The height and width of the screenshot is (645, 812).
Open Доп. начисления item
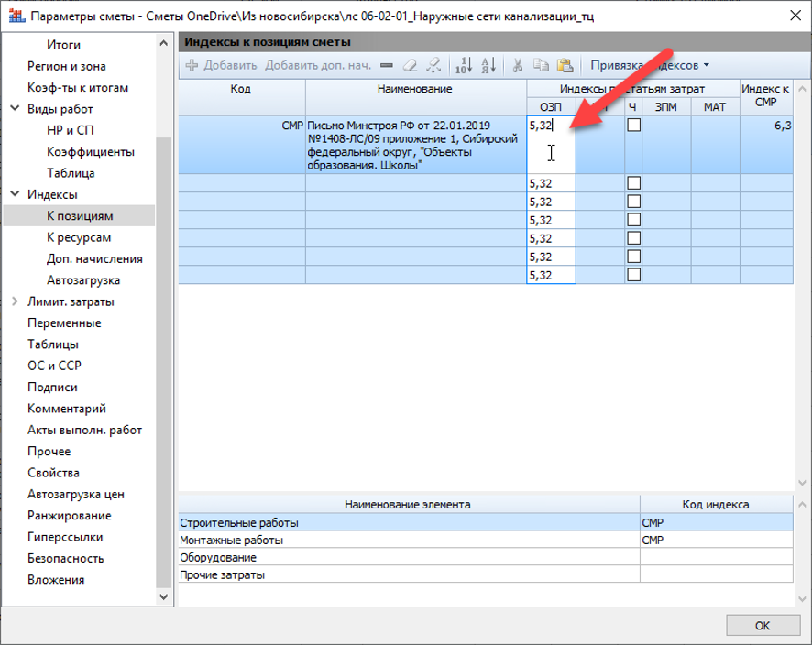pyautogui.click(x=94, y=259)
